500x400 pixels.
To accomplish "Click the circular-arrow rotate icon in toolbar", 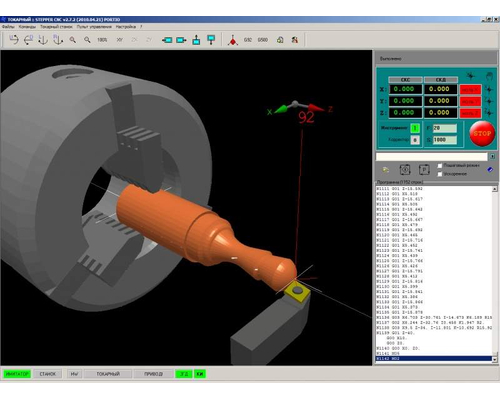I will (x=28, y=40).
